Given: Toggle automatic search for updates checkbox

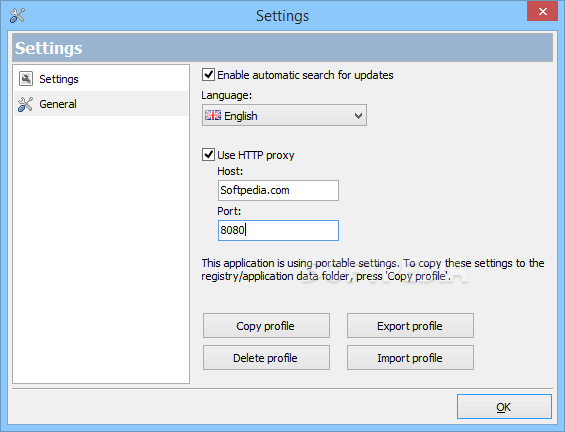Looking at the screenshot, I should (x=208, y=75).
